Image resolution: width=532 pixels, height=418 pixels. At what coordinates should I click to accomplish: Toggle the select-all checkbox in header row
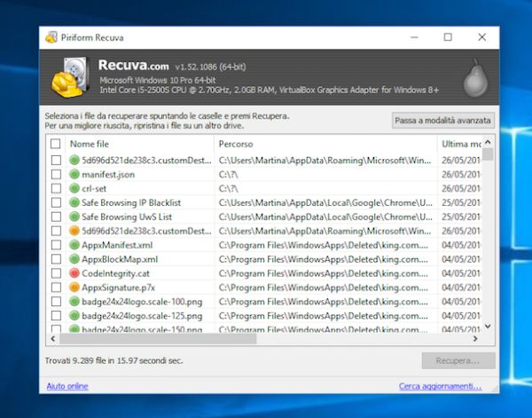pyautogui.click(x=56, y=144)
